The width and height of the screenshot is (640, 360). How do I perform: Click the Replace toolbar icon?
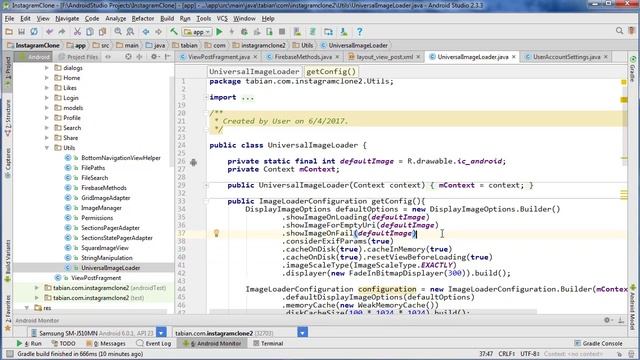[130, 32]
